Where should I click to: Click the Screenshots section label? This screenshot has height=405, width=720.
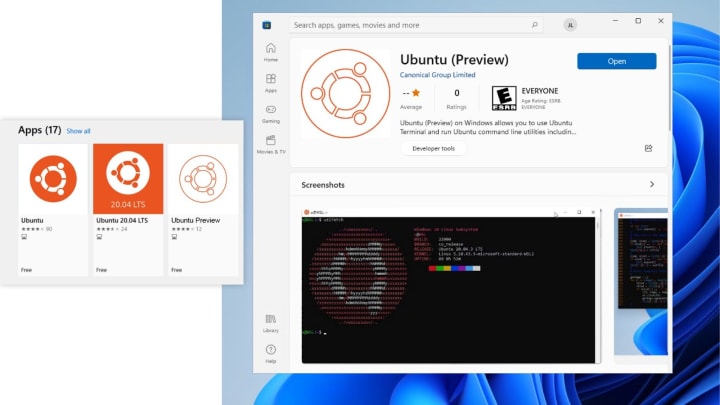(x=323, y=185)
